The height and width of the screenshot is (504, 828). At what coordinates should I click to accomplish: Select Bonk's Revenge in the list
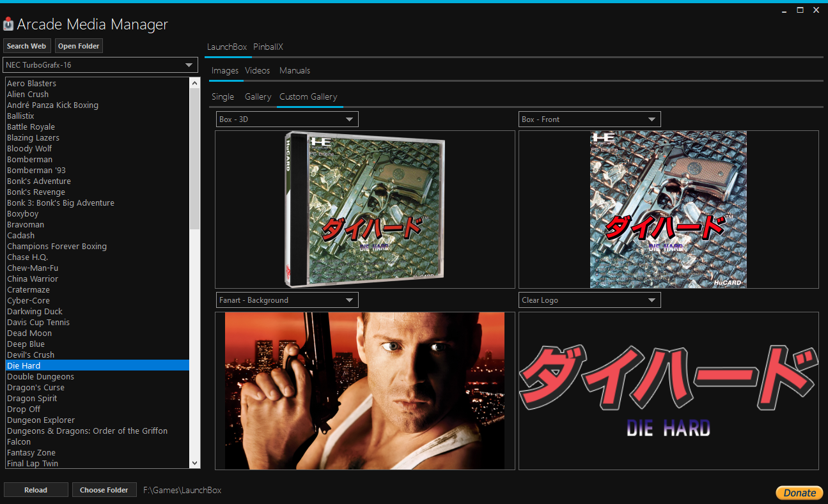pyautogui.click(x=97, y=192)
